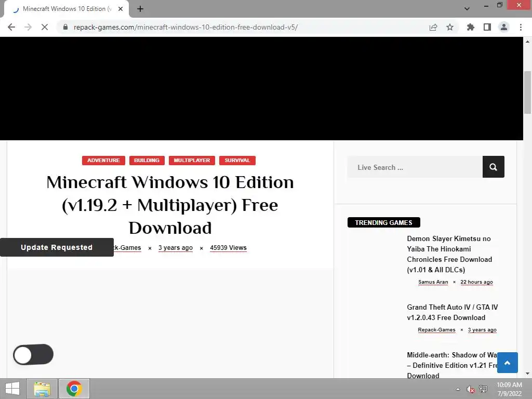Screen dimensions: 532x399
Task: Open Chrome side panel
Action: click(487, 27)
